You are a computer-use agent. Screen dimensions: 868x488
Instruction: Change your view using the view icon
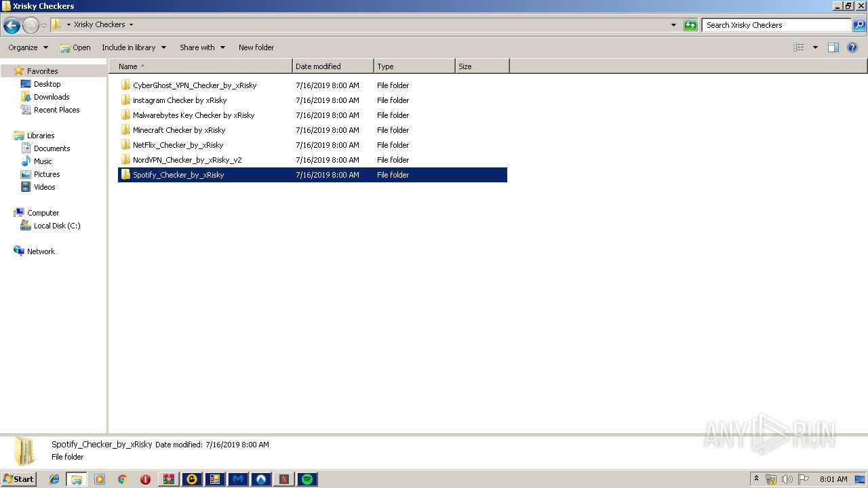click(799, 47)
